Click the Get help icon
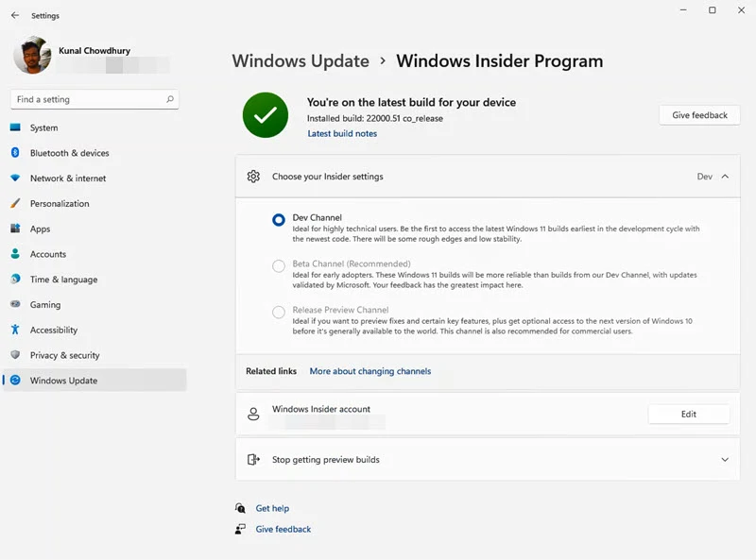 pos(240,508)
